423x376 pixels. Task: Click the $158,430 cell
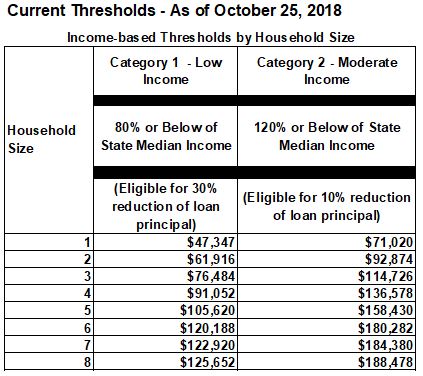point(327,310)
